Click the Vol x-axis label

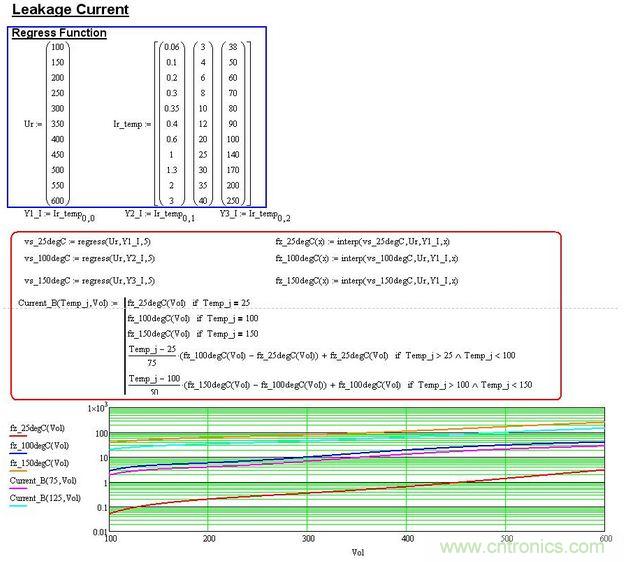pyautogui.click(x=357, y=551)
